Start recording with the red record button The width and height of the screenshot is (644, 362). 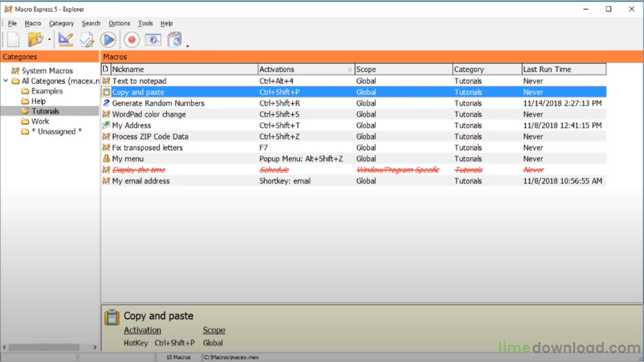pos(132,40)
